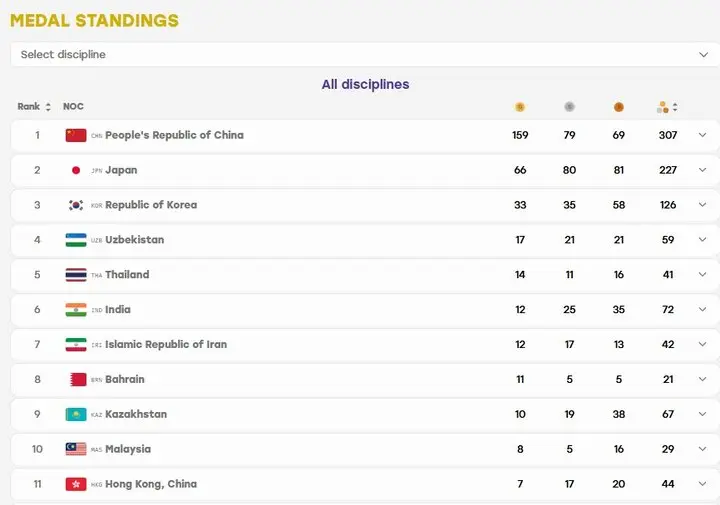Image resolution: width=720 pixels, height=505 pixels.
Task: Click the gold medal column icon
Action: coord(520,107)
